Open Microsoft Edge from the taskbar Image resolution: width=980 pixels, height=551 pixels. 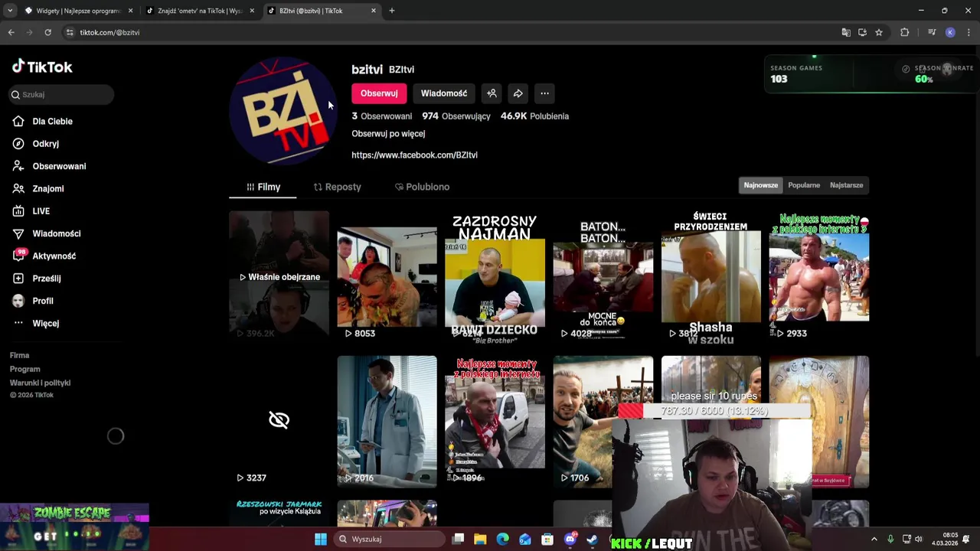click(502, 539)
